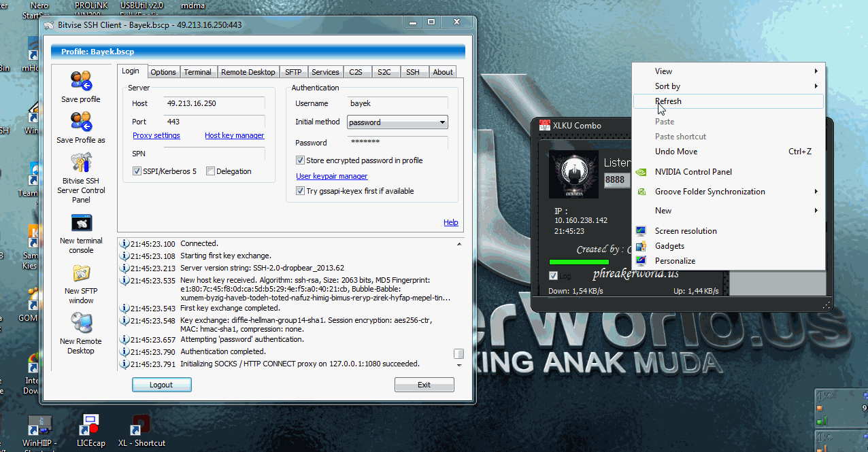This screenshot has width=868, height=452.
Task: Open New terminal console icon
Action: 81,223
